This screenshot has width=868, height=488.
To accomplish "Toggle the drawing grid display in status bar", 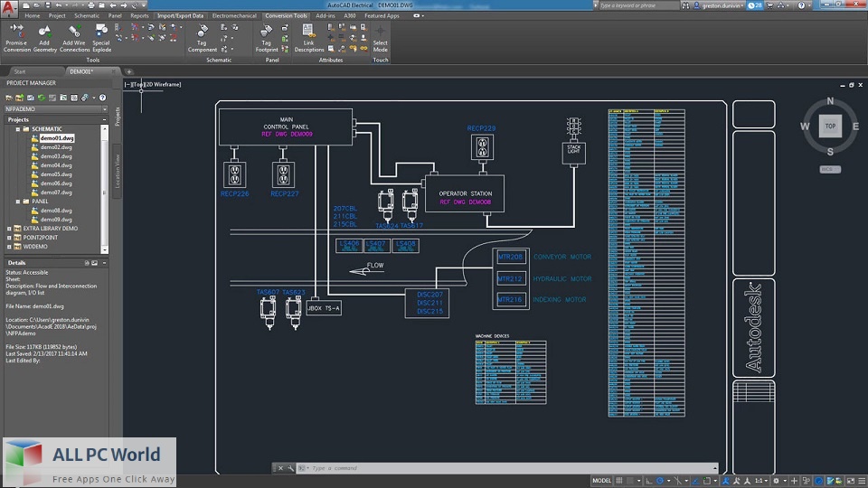I will coord(619,480).
